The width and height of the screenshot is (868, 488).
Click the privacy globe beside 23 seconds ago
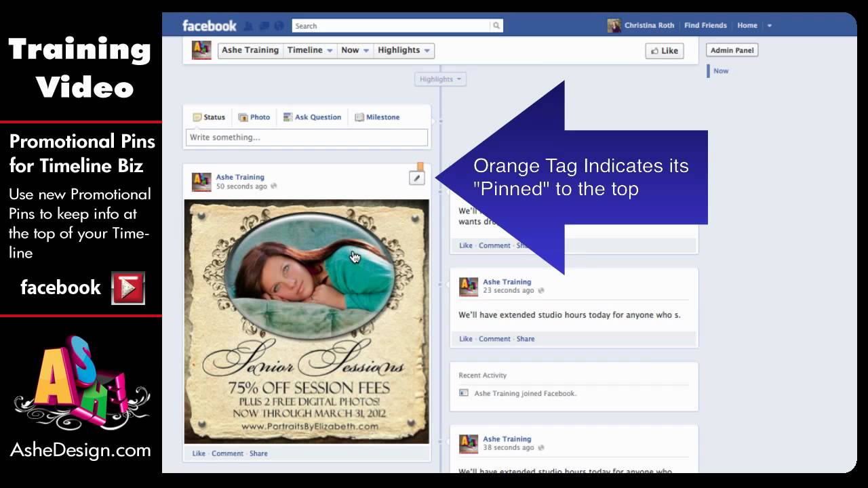[540, 291]
